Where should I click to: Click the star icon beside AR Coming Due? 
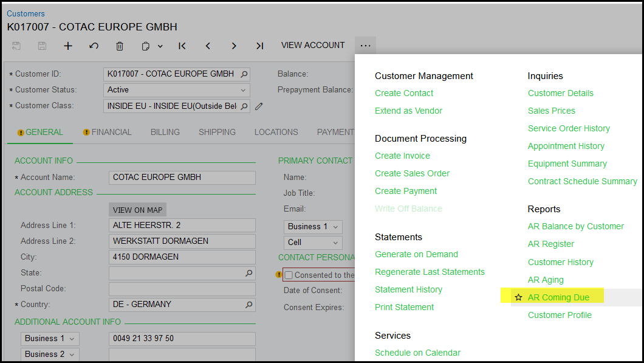[x=518, y=297]
